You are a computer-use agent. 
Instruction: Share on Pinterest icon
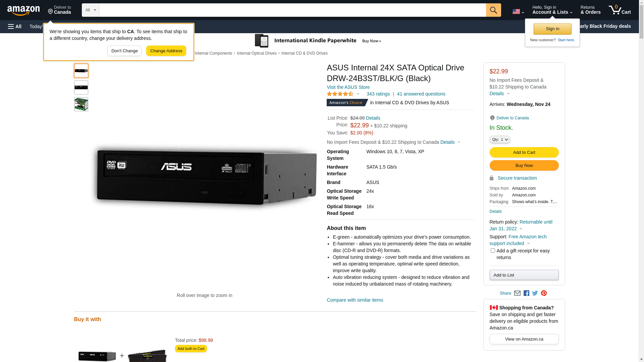coord(544,293)
